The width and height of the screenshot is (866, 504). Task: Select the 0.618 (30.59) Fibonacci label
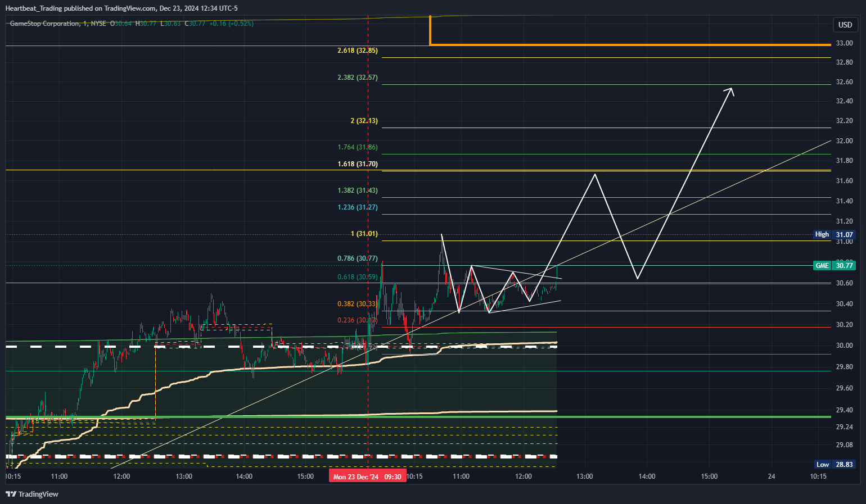(x=358, y=277)
